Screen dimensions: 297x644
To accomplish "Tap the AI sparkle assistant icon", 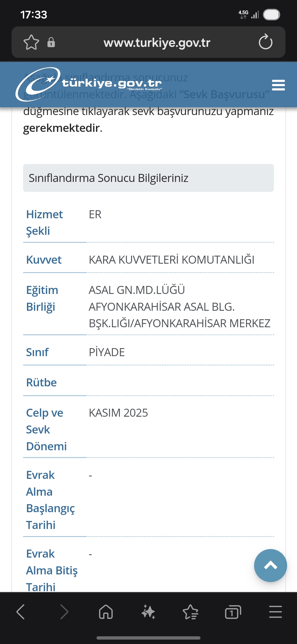I will tap(148, 612).
